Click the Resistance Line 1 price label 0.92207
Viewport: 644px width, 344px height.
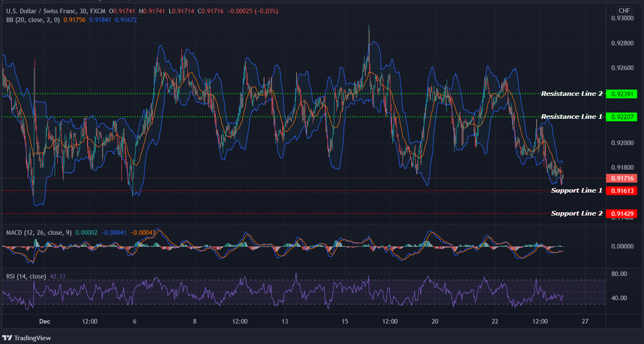point(621,116)
